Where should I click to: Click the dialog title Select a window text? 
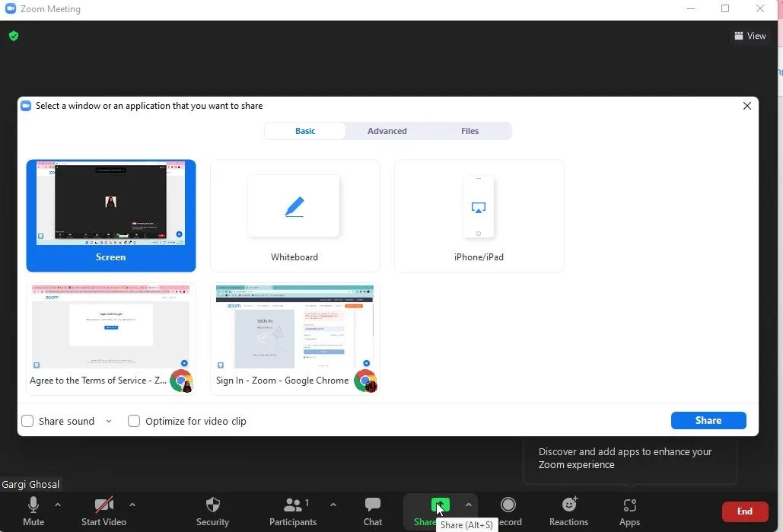point(149,106)
